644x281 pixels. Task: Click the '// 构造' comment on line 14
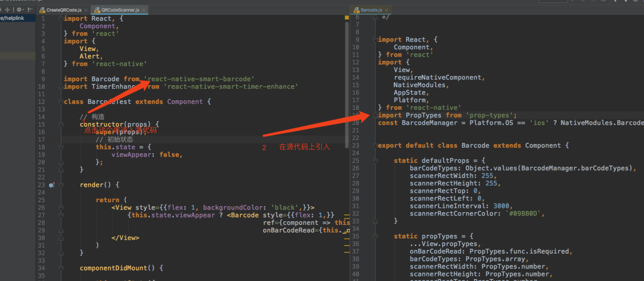pos(92,117)
